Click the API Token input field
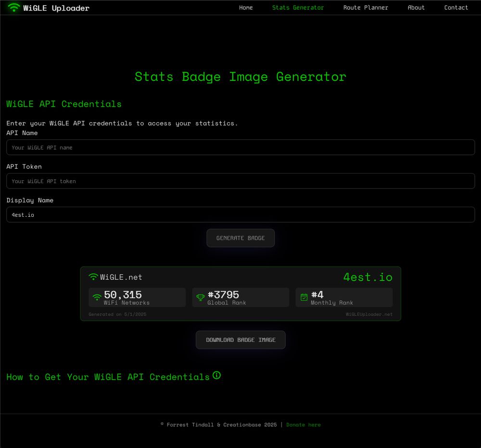Viewport: 481px width, 448px height. (240, 181)
